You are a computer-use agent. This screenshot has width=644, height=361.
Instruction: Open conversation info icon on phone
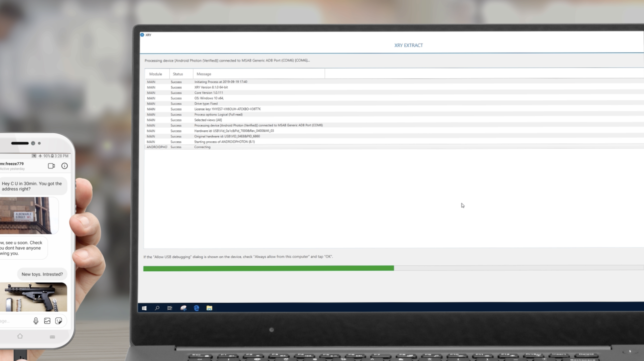pyautogui.click(x=65, y=166)
